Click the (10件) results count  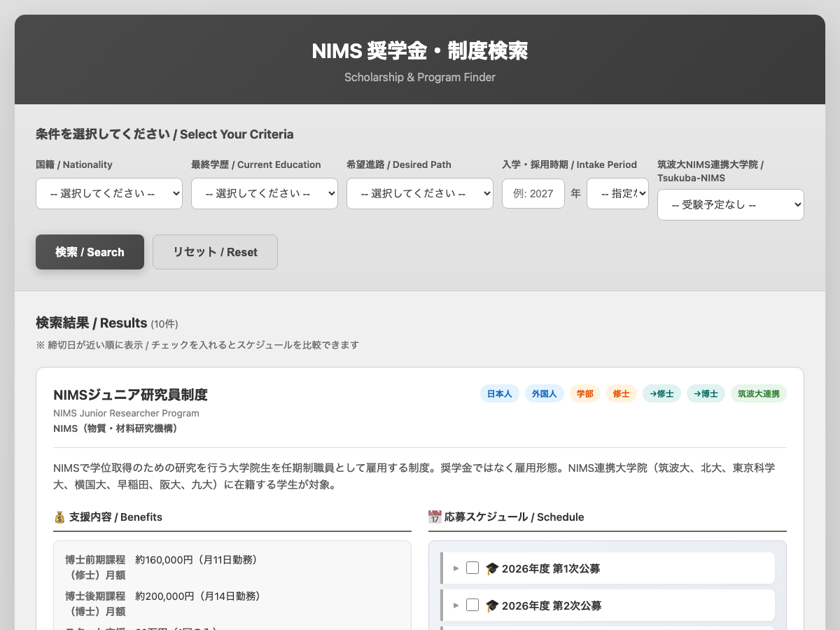(164, 324)
